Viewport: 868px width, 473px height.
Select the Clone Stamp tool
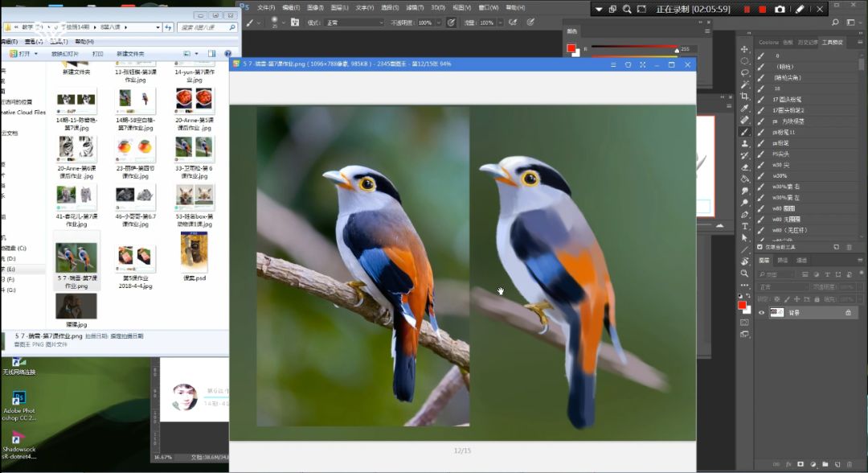pyautogui.click(x=744, y=143)
